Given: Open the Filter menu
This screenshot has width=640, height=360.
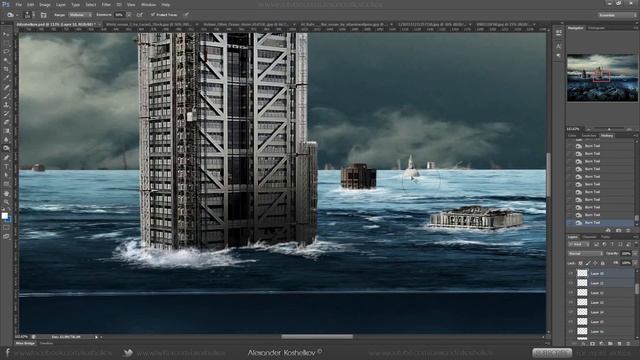Looking at the screenshot, I should [106, 4].
